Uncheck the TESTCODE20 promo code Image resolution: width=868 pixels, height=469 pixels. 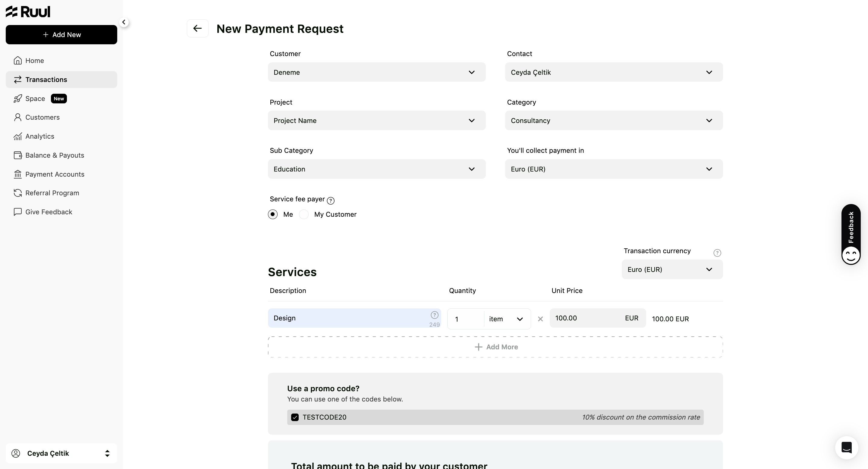(295, 417)
